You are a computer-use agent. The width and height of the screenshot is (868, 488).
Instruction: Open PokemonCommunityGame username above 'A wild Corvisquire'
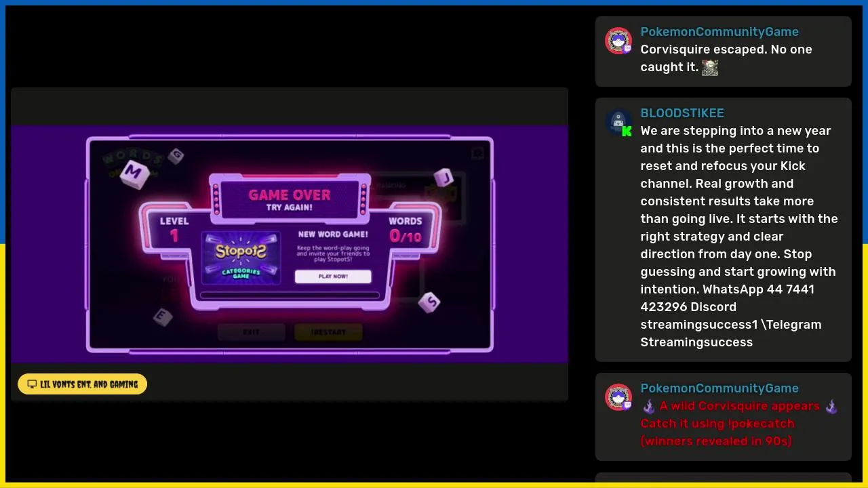click(x=719, y=388)
